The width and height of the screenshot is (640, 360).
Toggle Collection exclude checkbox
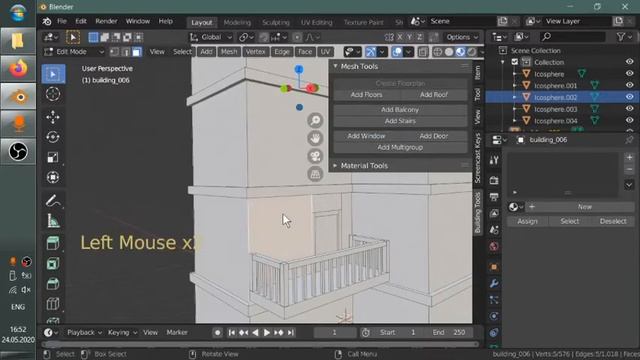(515, 62)
